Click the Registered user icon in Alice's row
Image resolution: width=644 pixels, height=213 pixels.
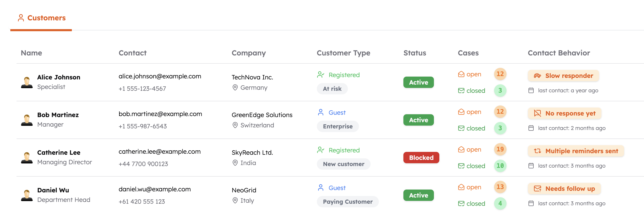click(320, 75)
